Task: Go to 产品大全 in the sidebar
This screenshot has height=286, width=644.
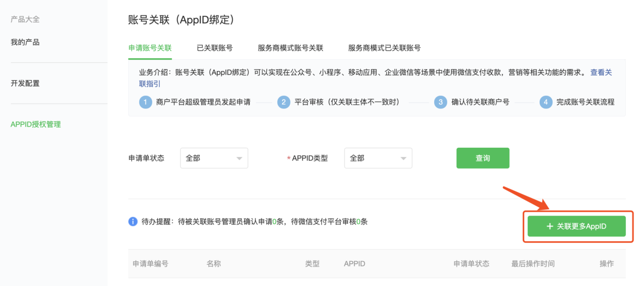Action: pyautogui.click(x=25, y=20)
